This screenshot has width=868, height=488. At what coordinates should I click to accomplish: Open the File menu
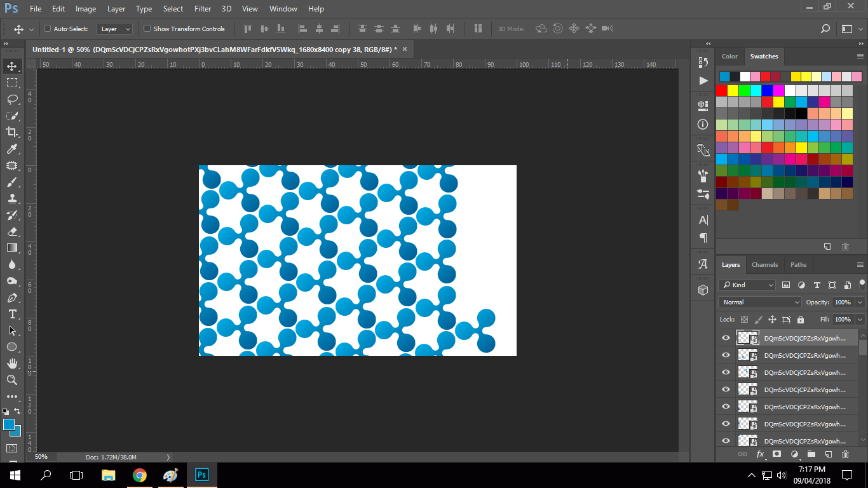pyautogui.click(x=36, y=9)
